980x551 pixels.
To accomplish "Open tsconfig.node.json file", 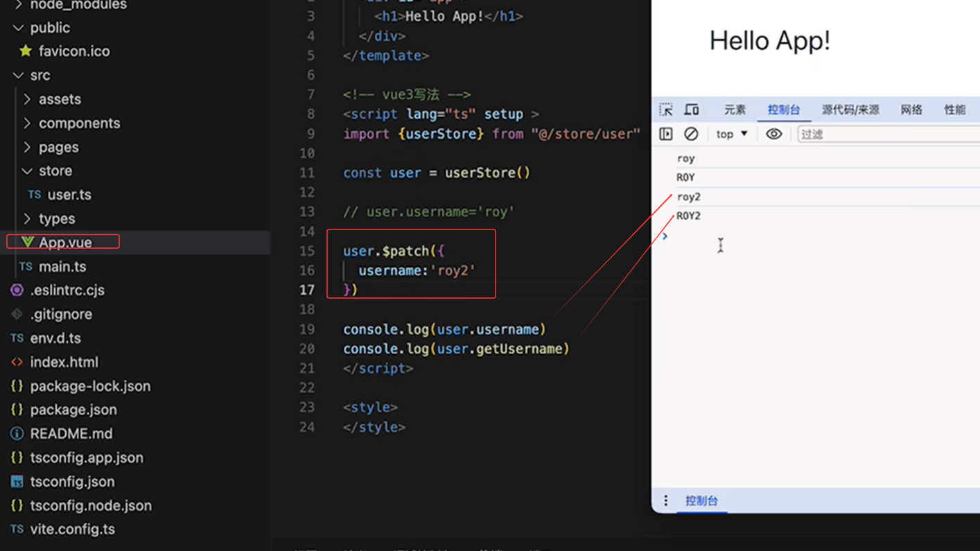I will (x=91, y=505).
